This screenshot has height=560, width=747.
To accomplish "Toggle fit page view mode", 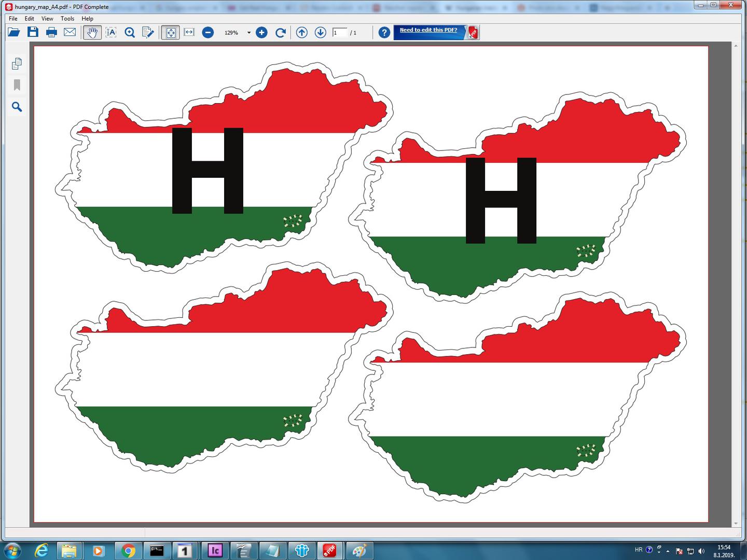I will [x=170, y=33].
